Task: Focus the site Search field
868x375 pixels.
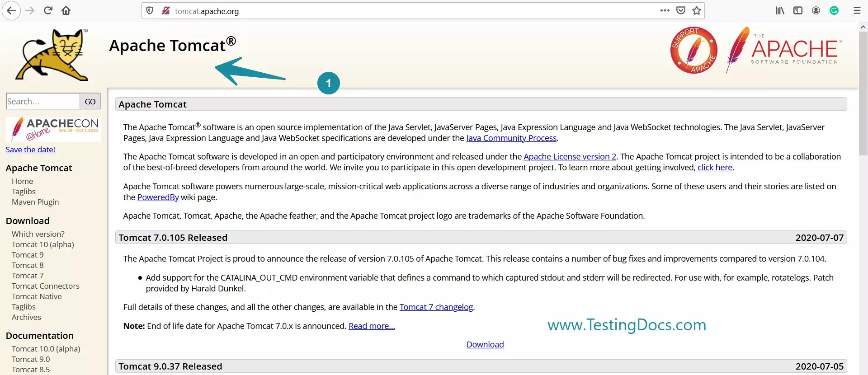Action: (43, 101)
